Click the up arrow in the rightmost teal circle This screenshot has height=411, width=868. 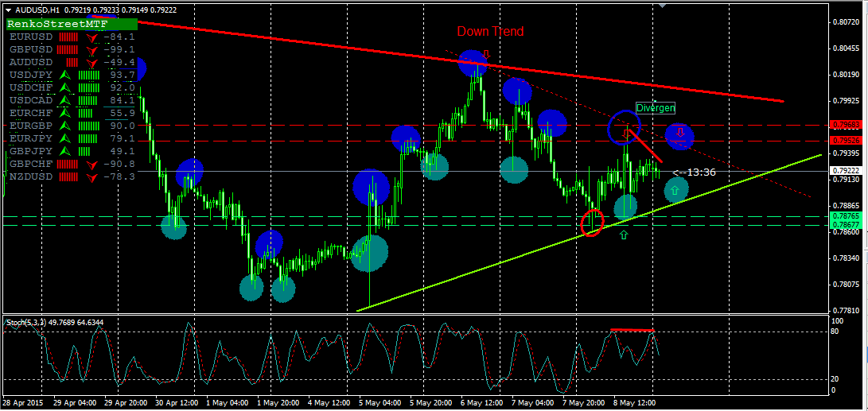click(x=675, y=189)
